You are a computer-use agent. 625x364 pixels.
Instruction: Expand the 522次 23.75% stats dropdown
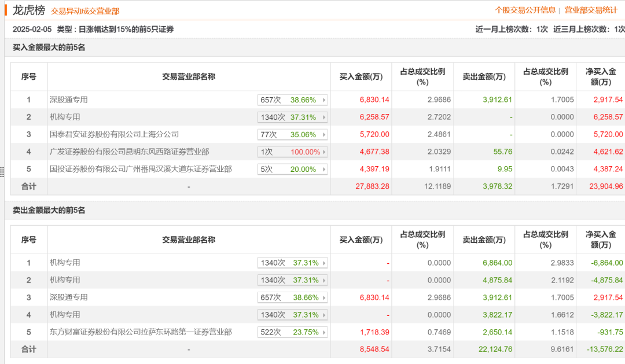click(x=292, y=332)
